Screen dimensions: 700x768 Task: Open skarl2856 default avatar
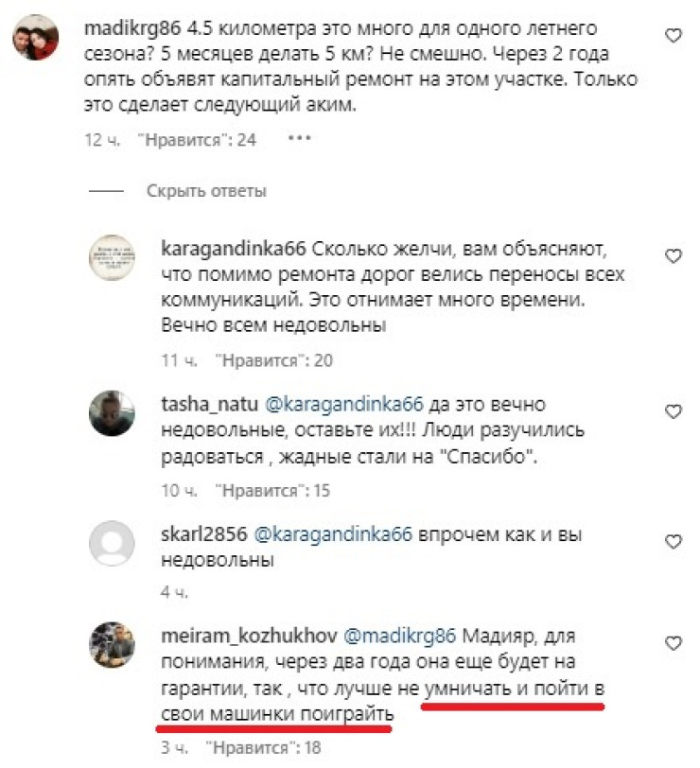pyautogui.click(x=112, y=543)
